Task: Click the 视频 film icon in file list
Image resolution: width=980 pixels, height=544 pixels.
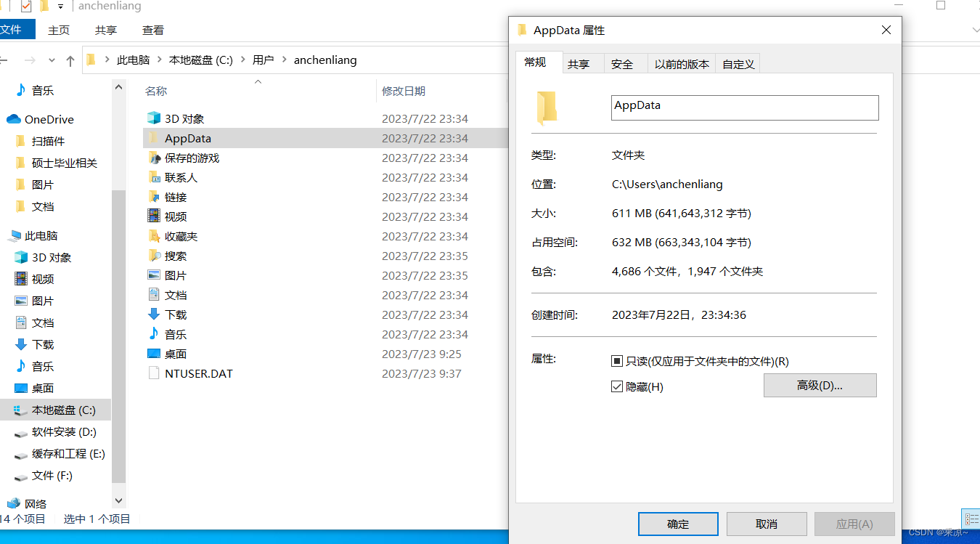Action: point(153,216)
